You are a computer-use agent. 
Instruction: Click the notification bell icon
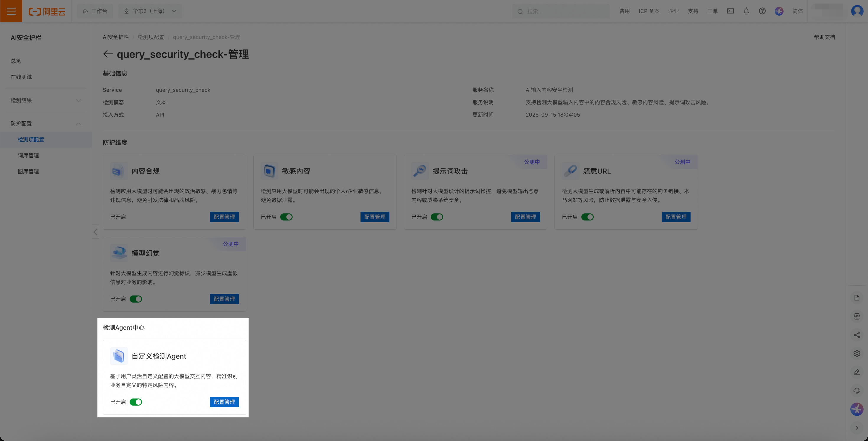[x=746, y=11]
